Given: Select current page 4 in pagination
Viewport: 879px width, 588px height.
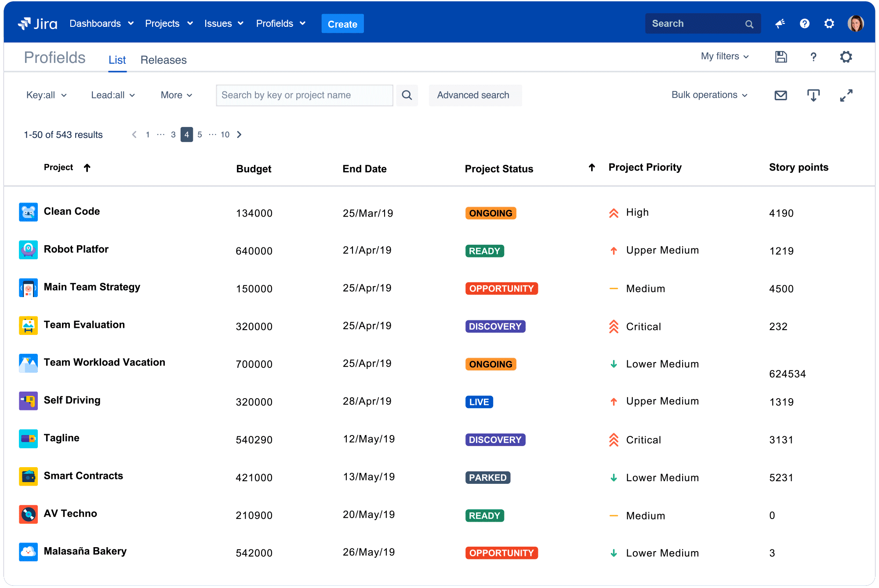Looking at the screenshot, I should click(187, 134).
